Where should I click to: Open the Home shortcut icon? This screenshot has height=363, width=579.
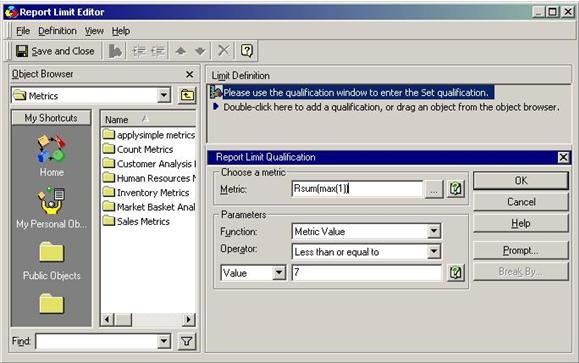(x=51, y=155)
